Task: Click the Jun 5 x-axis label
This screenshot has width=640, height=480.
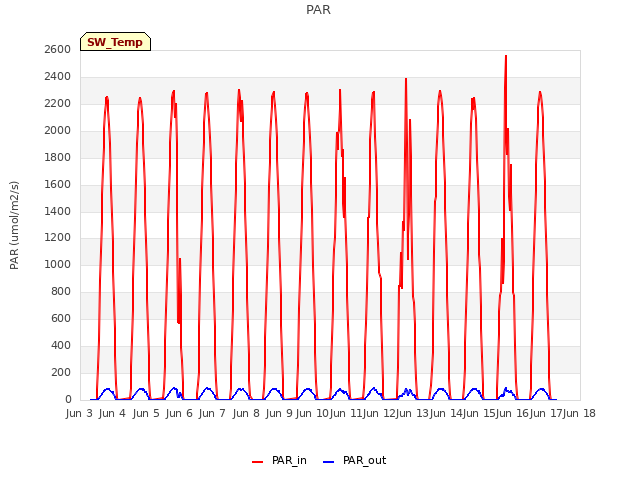Action: click(x=146, y=413)
